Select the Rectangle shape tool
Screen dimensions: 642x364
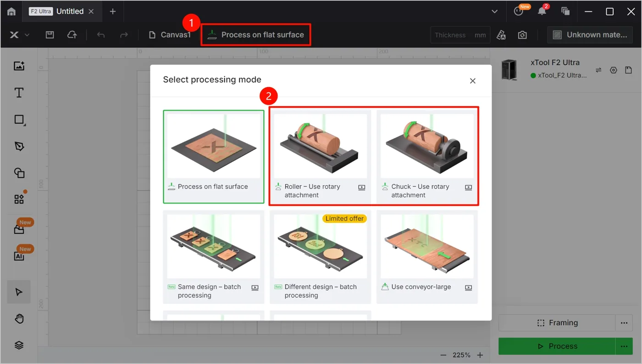[x=19, y=120]
